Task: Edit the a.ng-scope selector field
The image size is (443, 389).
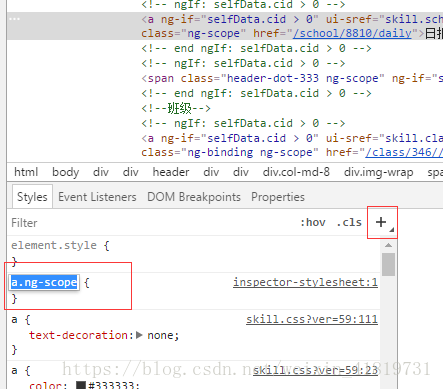Action: click(x=44, y=282)
